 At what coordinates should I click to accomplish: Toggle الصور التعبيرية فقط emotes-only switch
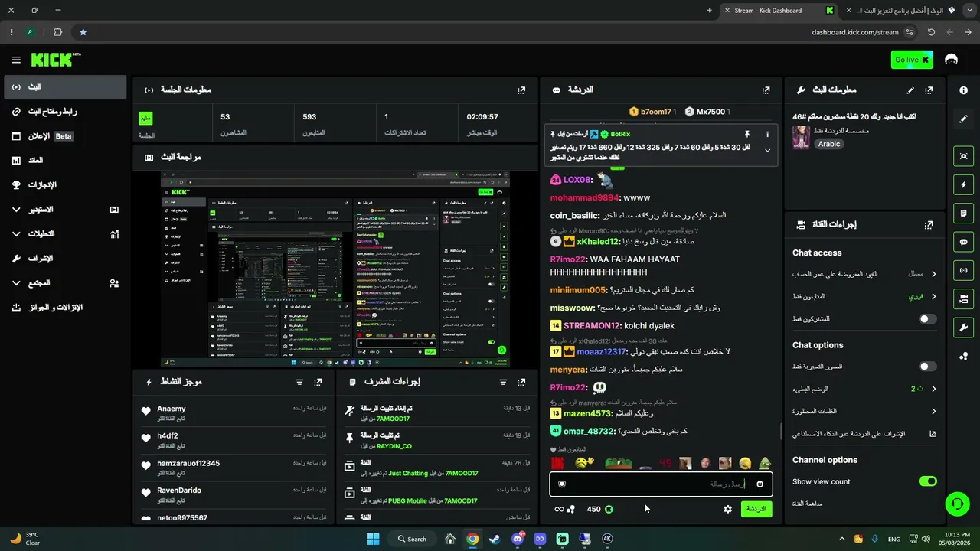pos(927,367)
